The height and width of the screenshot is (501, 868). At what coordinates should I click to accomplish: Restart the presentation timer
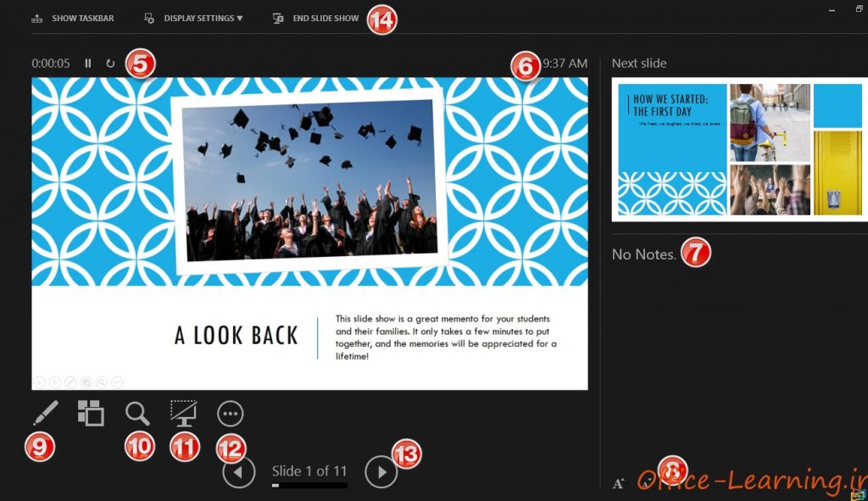(x=110, y=64)
